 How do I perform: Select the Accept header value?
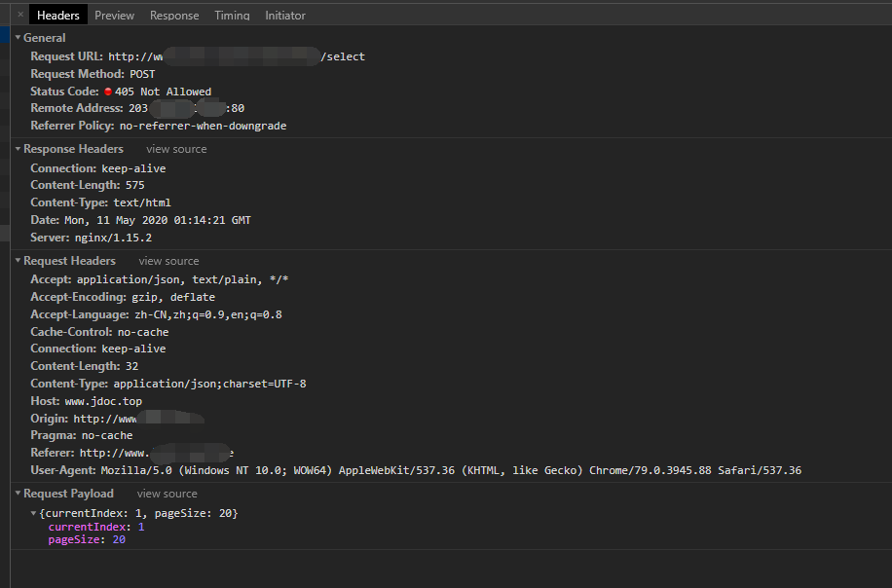point(183,279)
